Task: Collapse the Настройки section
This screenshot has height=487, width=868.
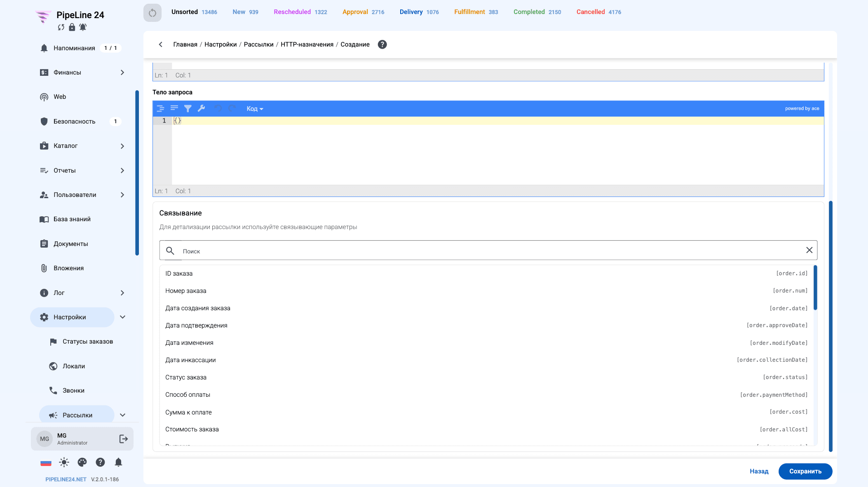Action: [122, 317]
